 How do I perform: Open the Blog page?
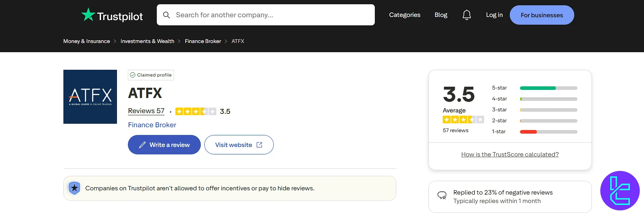tap(441, 15)
